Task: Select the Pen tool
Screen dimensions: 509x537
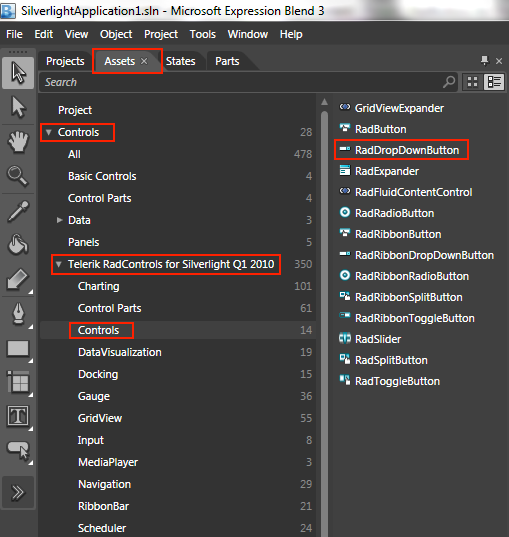Action: click(18, 314)
